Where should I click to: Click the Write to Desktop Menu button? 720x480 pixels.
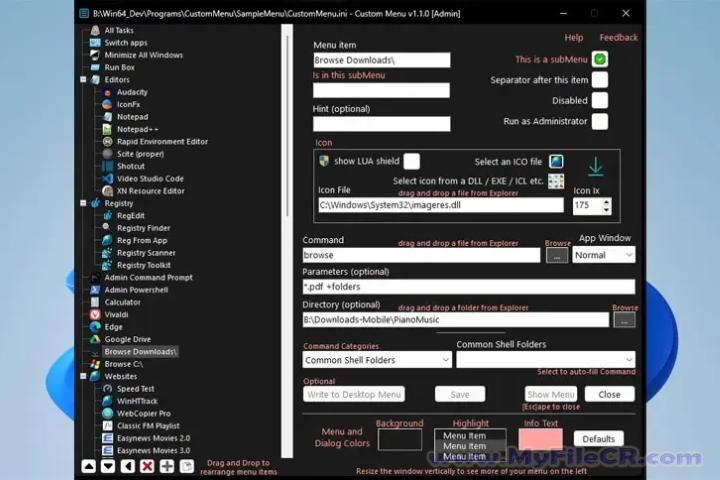354,395
